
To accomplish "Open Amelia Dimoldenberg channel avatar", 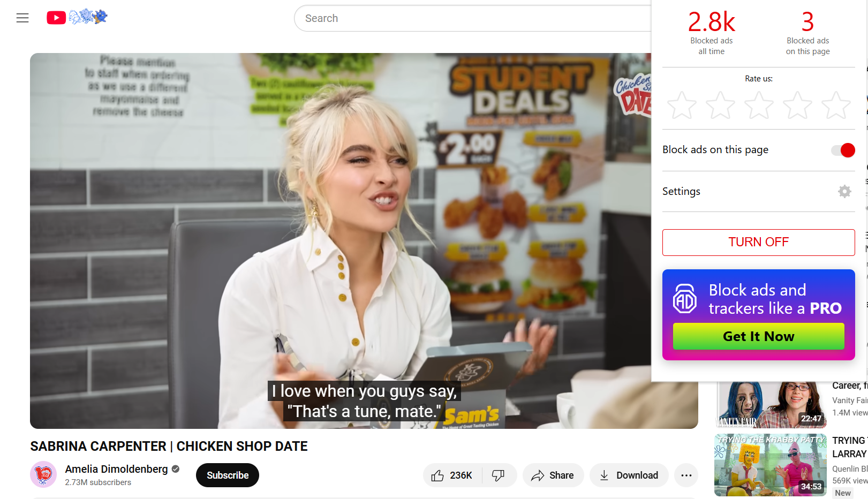I will 43,474.
